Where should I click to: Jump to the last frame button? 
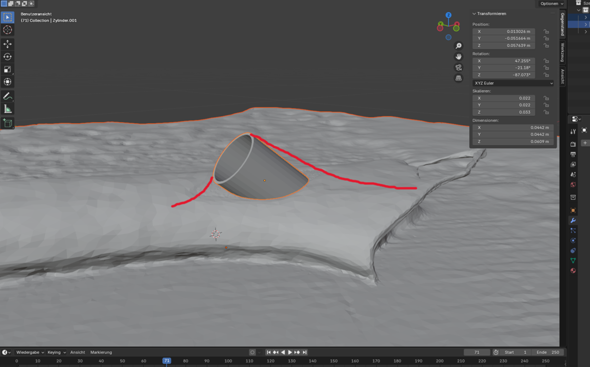(305, 352)
